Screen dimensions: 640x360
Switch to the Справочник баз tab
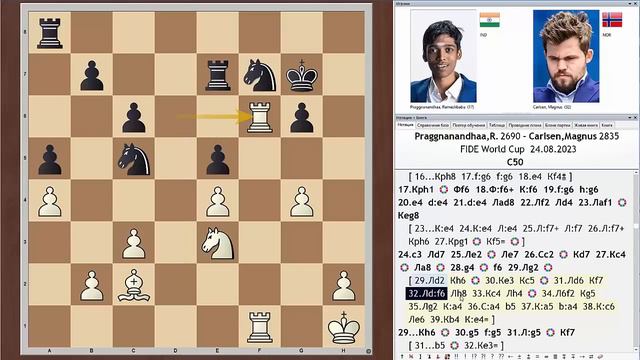433,125
